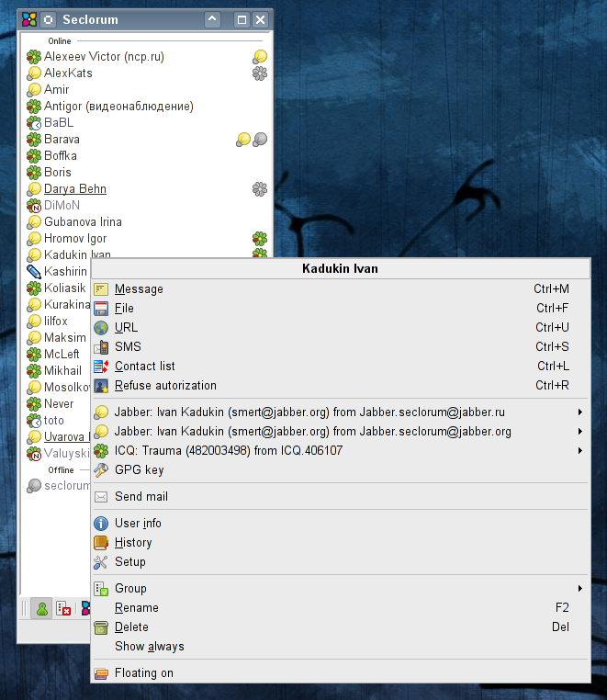Click the Delete recycle bin icon

coord(101,627)
